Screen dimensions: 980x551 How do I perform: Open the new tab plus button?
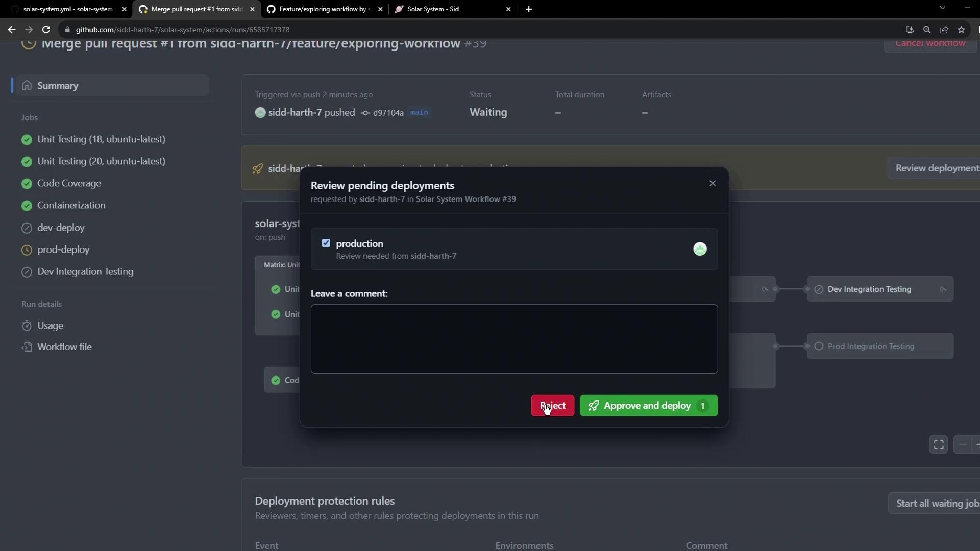tap(529, 9)
